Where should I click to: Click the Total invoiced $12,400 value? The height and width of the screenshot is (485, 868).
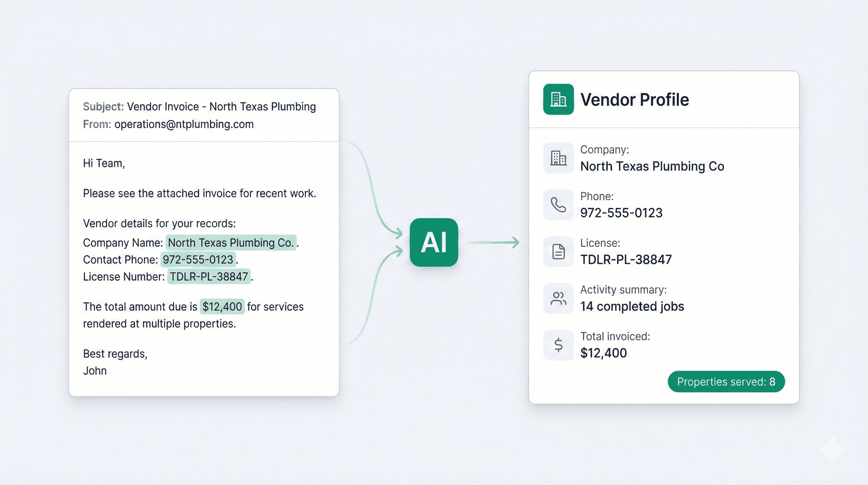(x=603, y=353)
